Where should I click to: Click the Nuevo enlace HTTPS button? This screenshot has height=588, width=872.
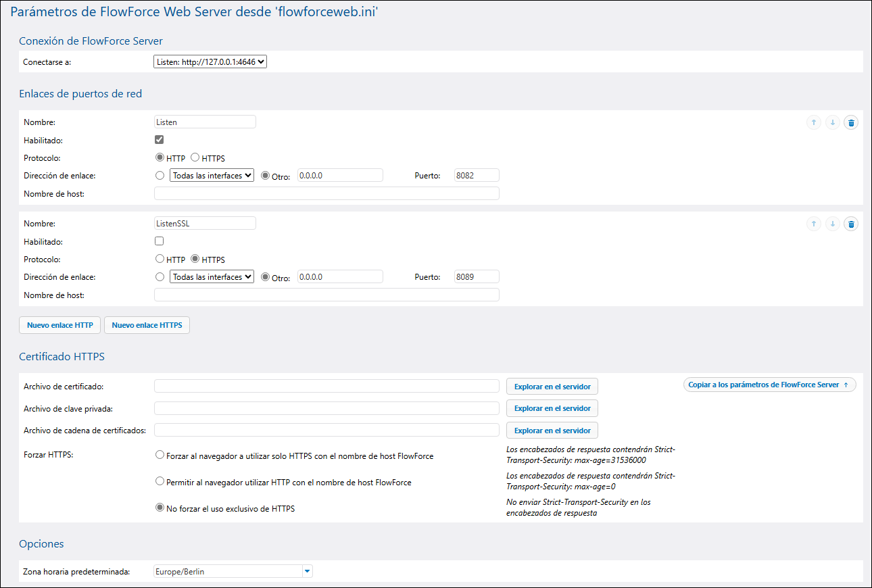[x=147, y=325]
